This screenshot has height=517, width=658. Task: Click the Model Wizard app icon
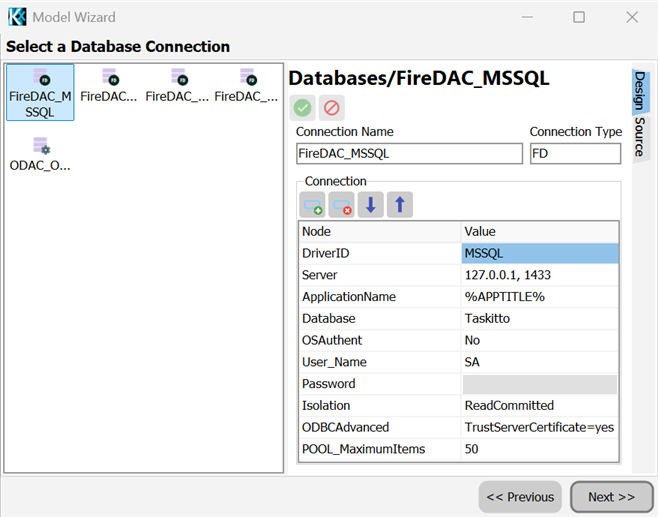(x=17, y=17)
